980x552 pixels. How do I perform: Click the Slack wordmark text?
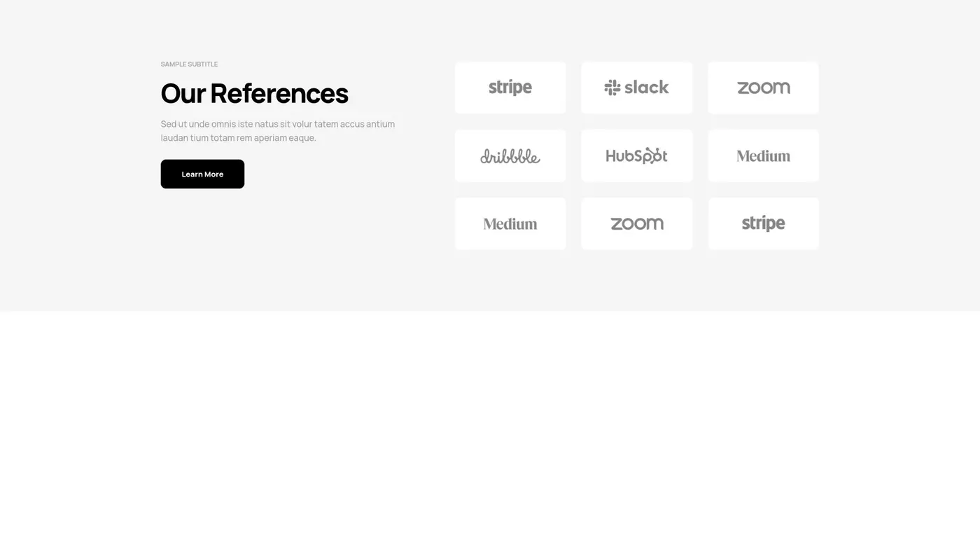pyautogui.click(x=646, y=88)
